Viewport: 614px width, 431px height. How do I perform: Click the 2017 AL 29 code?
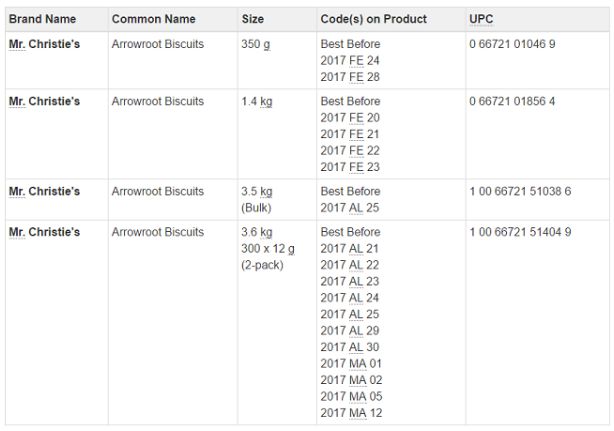[x=350, y=330]
